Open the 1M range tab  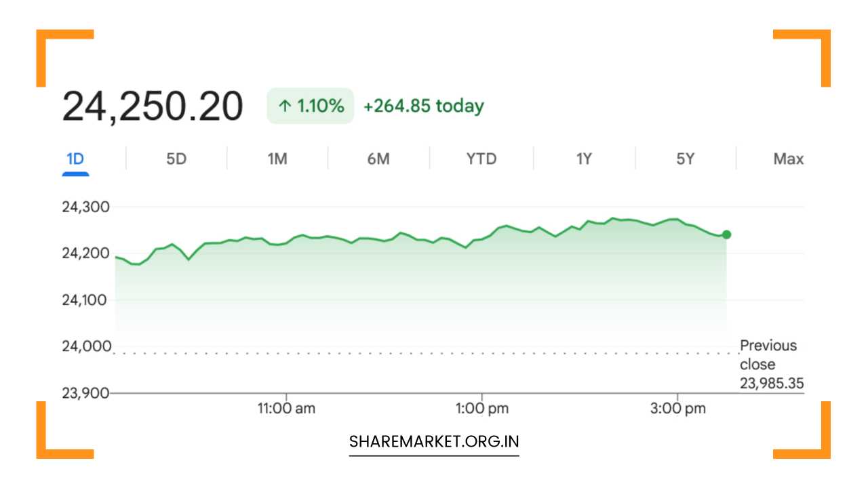pyautogui.click(x=277, y=159)
